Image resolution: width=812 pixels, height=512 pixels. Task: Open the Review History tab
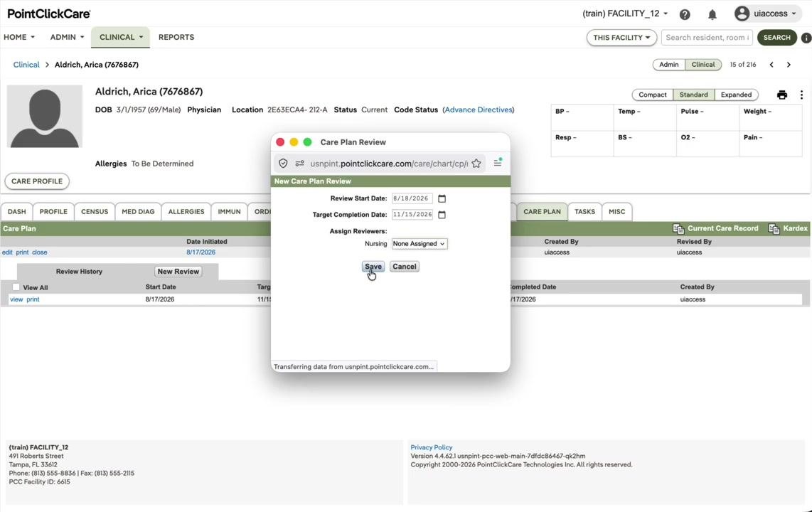[x=79, y=271]
